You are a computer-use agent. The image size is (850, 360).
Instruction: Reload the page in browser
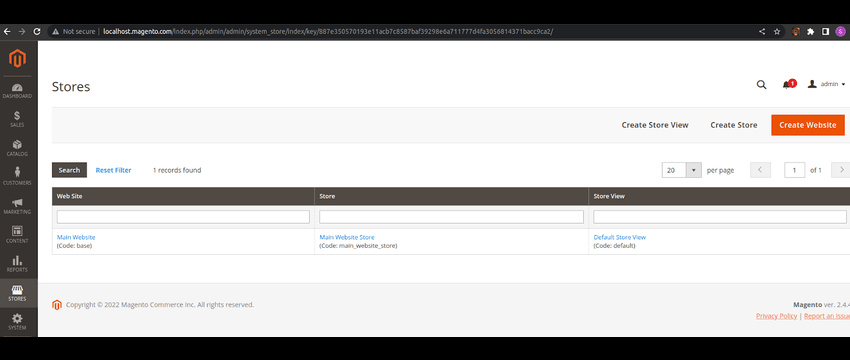[x=37, y=31]
